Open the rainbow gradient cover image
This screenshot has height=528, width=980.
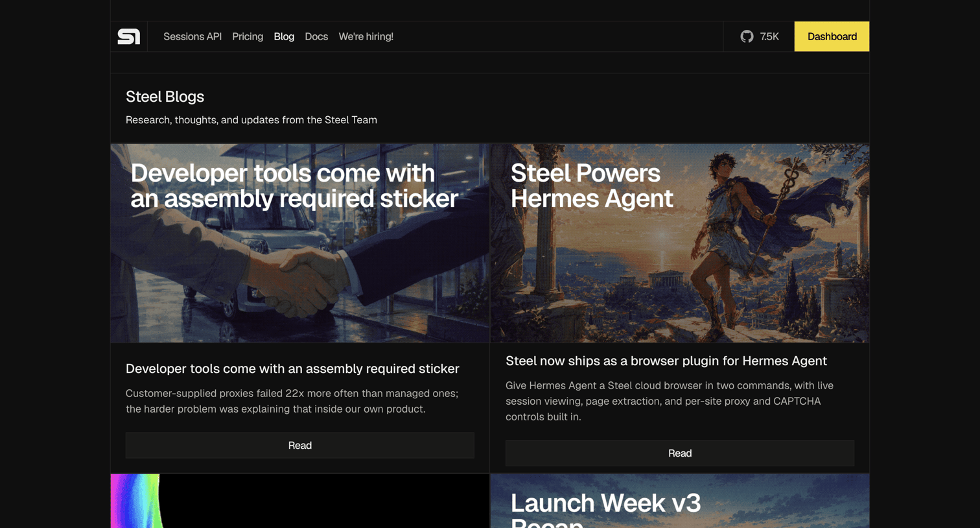pyautogui.click(x=300, y=501)
